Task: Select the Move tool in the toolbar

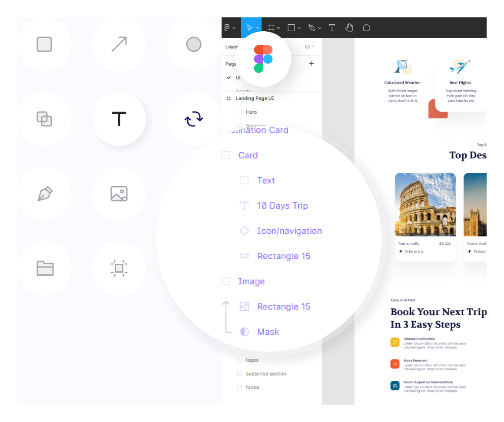Action: pyautogui.click(x=250, y=27)
